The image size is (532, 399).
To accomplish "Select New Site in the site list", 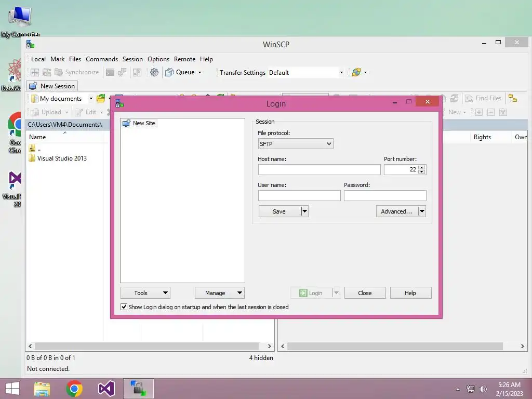I will pyautogui.click(x=139, y=123).
